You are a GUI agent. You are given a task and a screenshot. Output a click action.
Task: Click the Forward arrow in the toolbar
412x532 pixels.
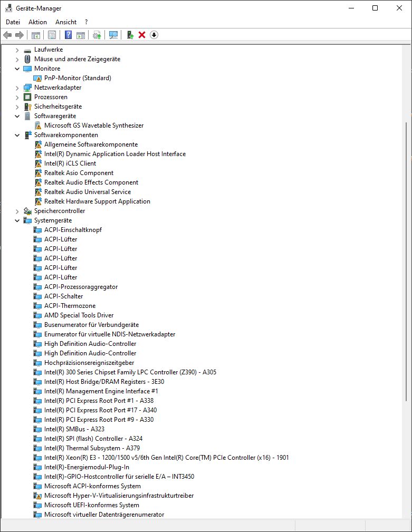(x=20, y=35)
